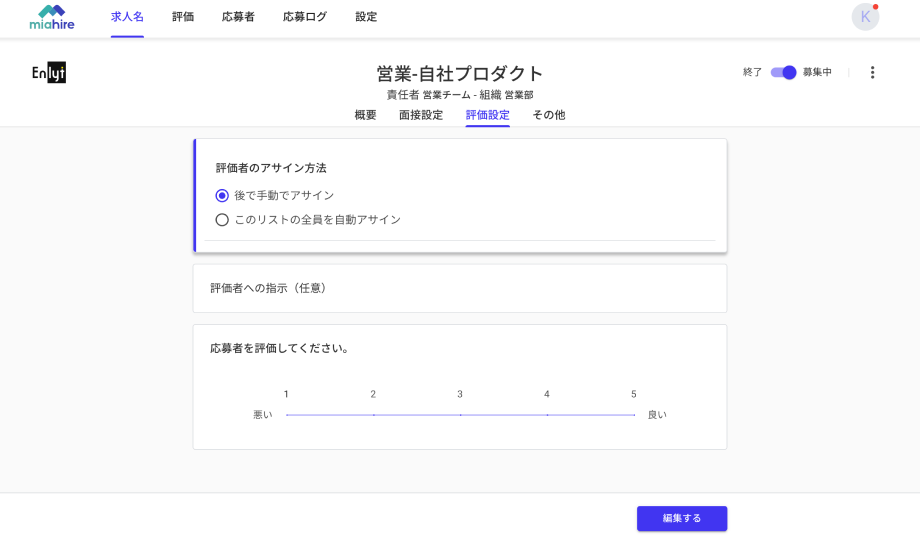This screenshot has width=920, height=540.
Task: Click rating point 4 on the scale
Action: 547,415
